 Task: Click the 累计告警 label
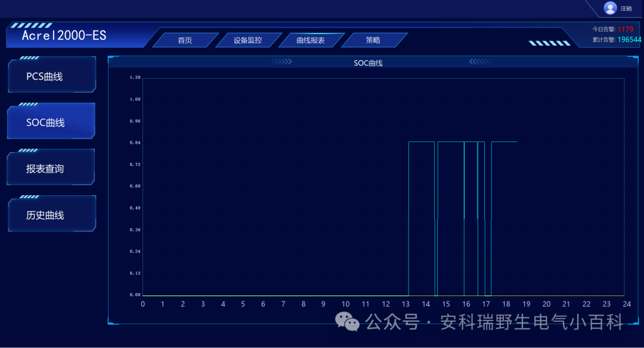603,39
